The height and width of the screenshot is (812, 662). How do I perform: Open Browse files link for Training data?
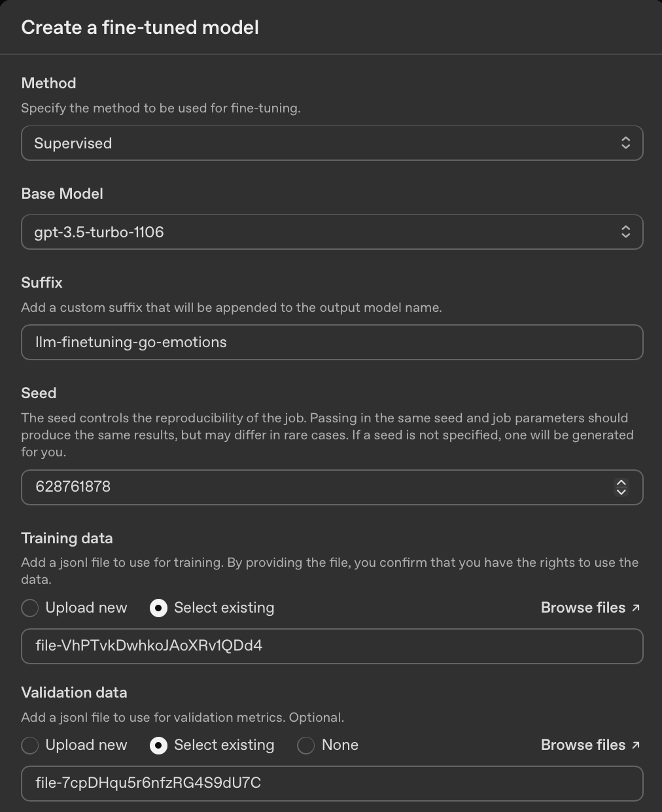point(583,608)
